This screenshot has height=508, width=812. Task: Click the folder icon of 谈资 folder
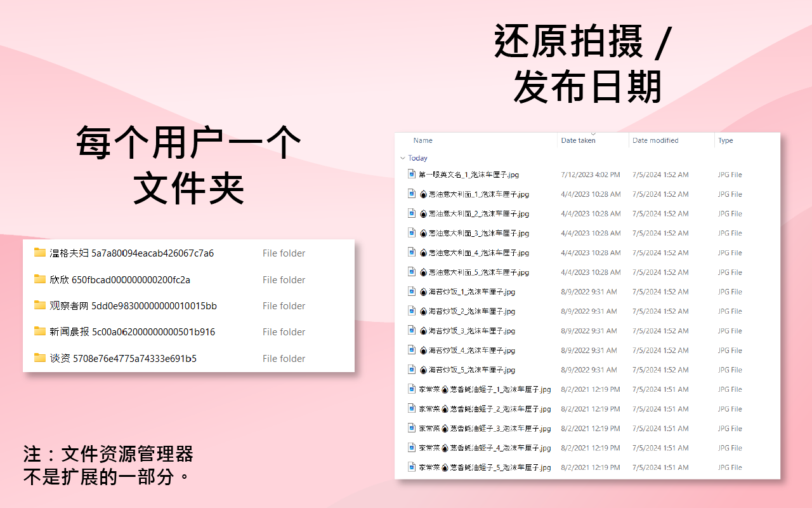(x=39, y=358)
